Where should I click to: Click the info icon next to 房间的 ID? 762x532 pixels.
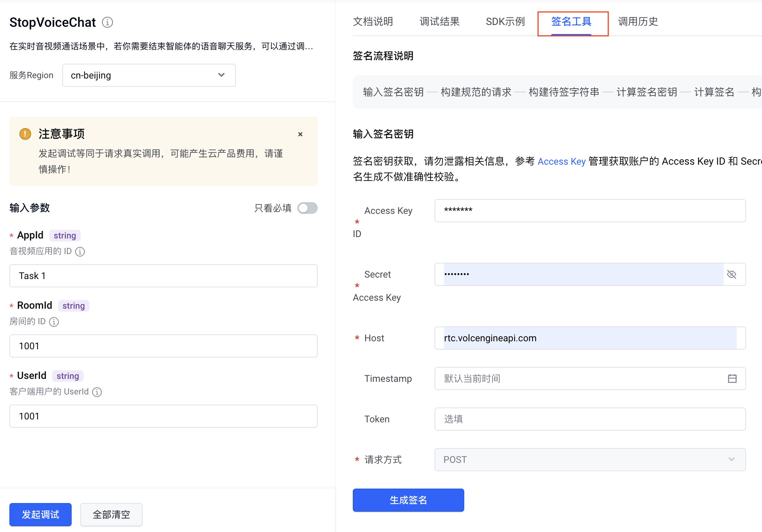point(54,322)
